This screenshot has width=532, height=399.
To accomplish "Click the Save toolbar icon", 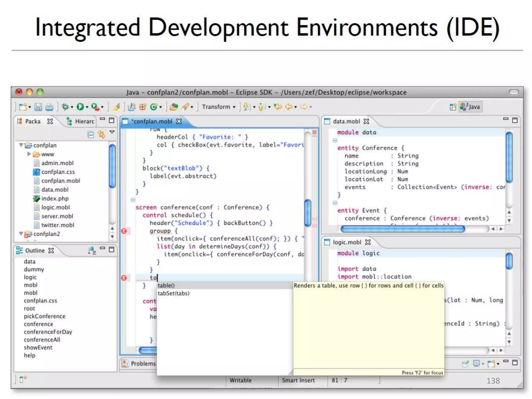I will click(x=38, y=107).
